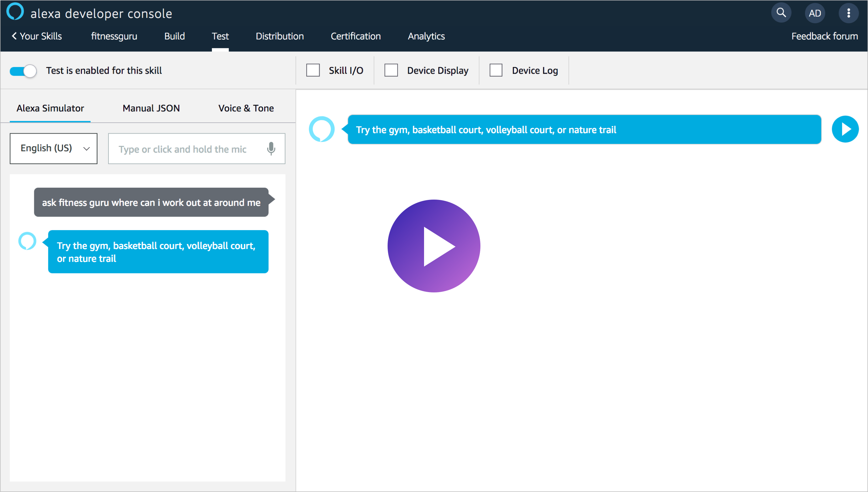Click the 'alexa developer console' title

coord(101,14)
